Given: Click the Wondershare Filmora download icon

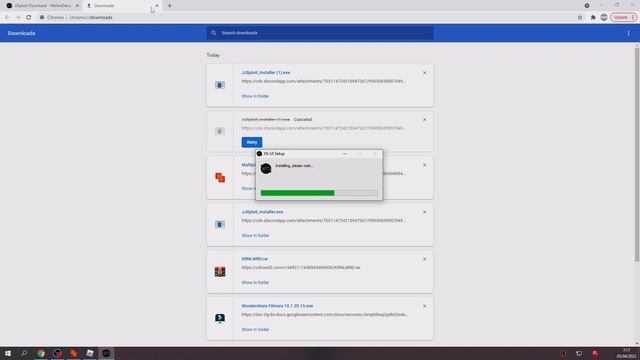Looking at the screenshot, I should click(220, 318).
